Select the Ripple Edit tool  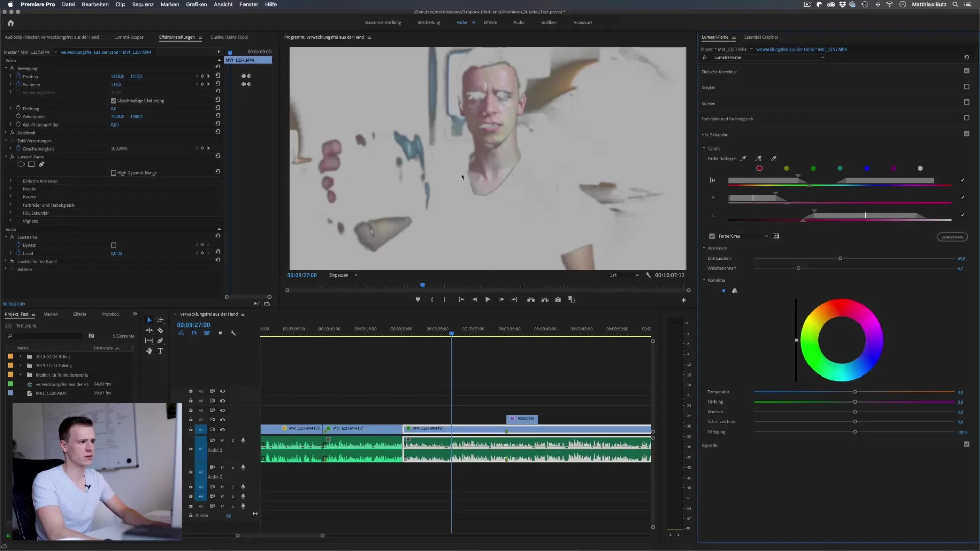149,330
